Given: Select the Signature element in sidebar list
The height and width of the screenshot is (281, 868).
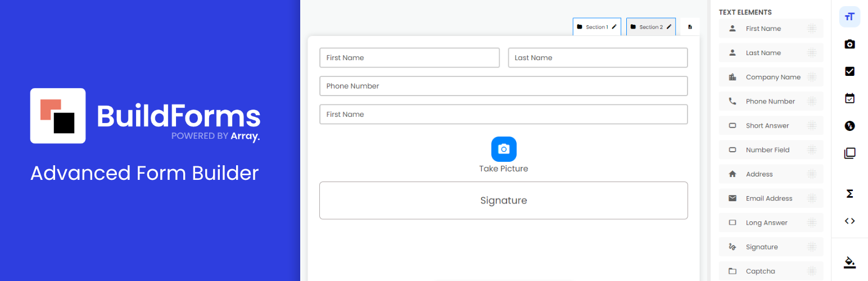Looking at the screenshot, I should click(x=771, y=247).
